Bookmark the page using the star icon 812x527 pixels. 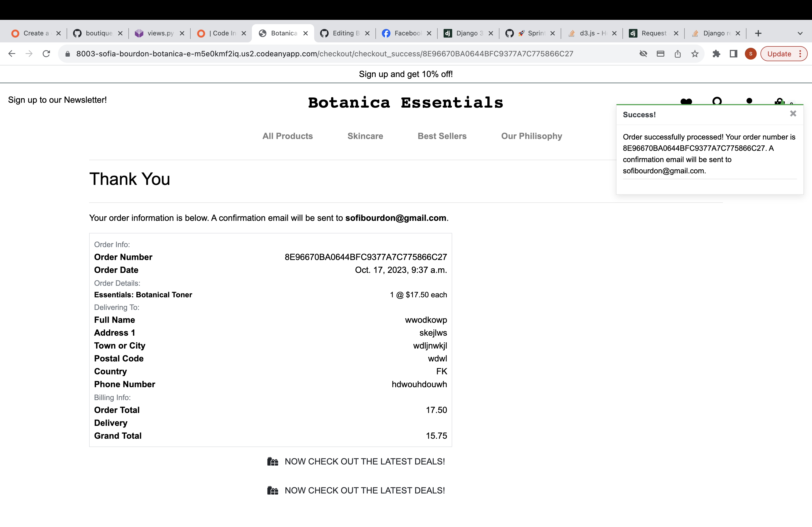pyautogui.click(x=695, y=53)
